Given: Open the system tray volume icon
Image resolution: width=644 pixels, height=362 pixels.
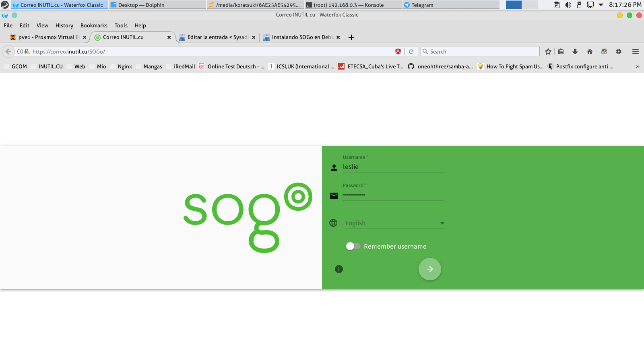Looking at the screenshot, I should pyautogui.click(x=568, y=5).
